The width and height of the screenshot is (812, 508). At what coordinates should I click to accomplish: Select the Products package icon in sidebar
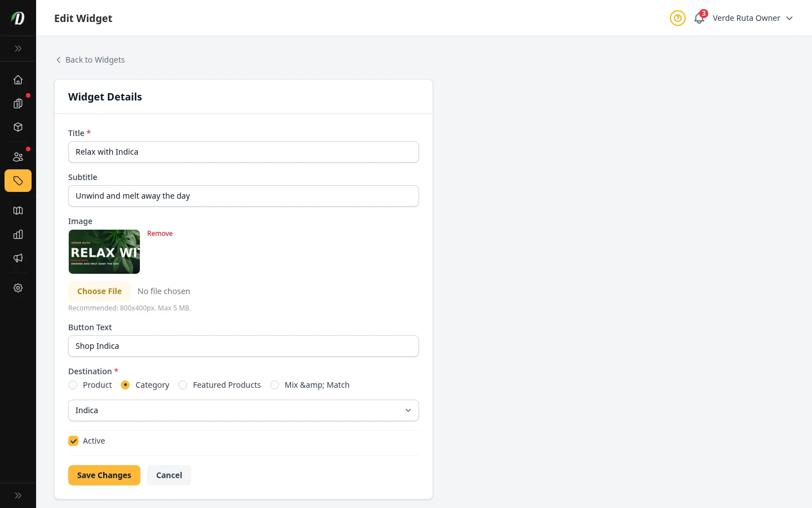click(18, 127)
